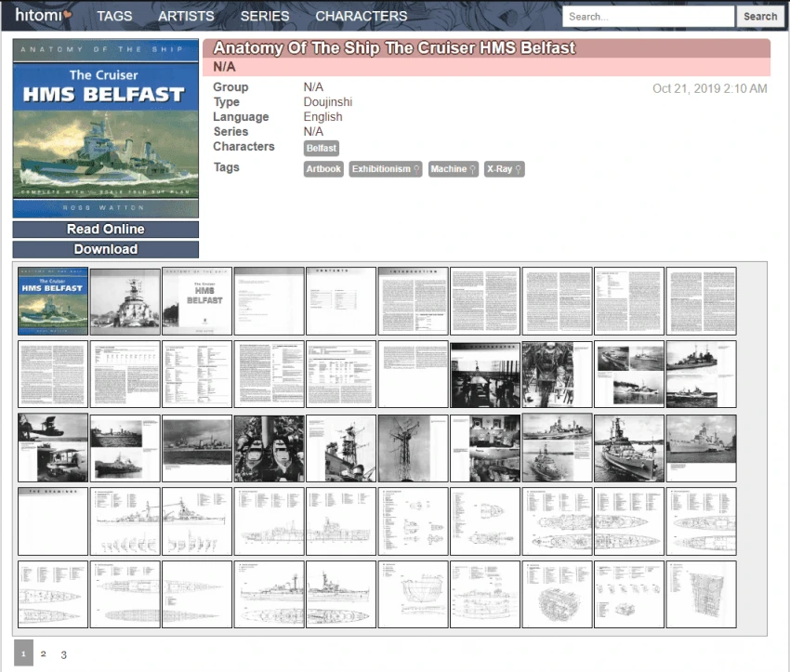Open the CHARACTERS menu
790x672 pixels.
[x=362, y=16]
